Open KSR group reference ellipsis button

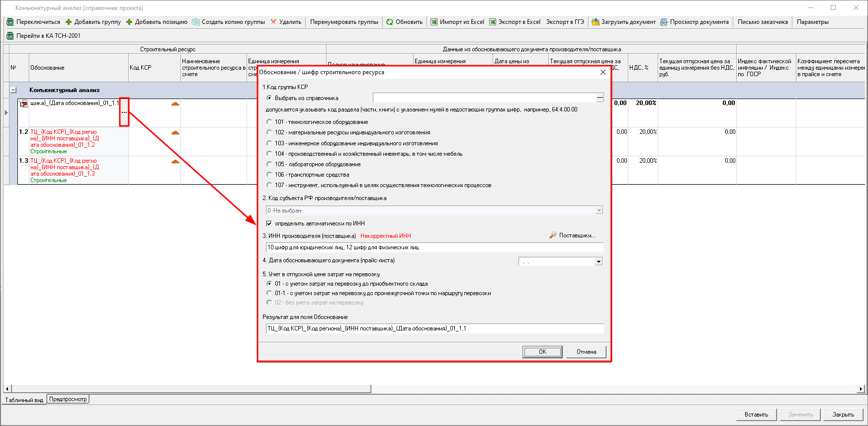[600, 98]
